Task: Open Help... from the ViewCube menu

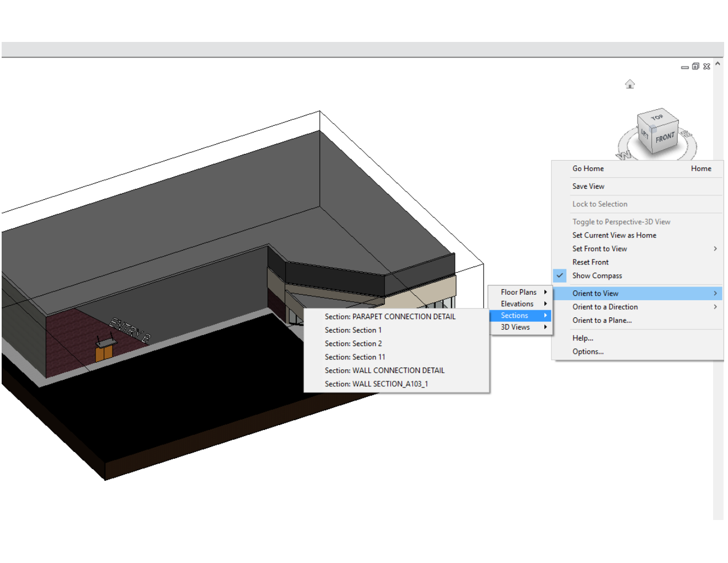Action: 638,338
